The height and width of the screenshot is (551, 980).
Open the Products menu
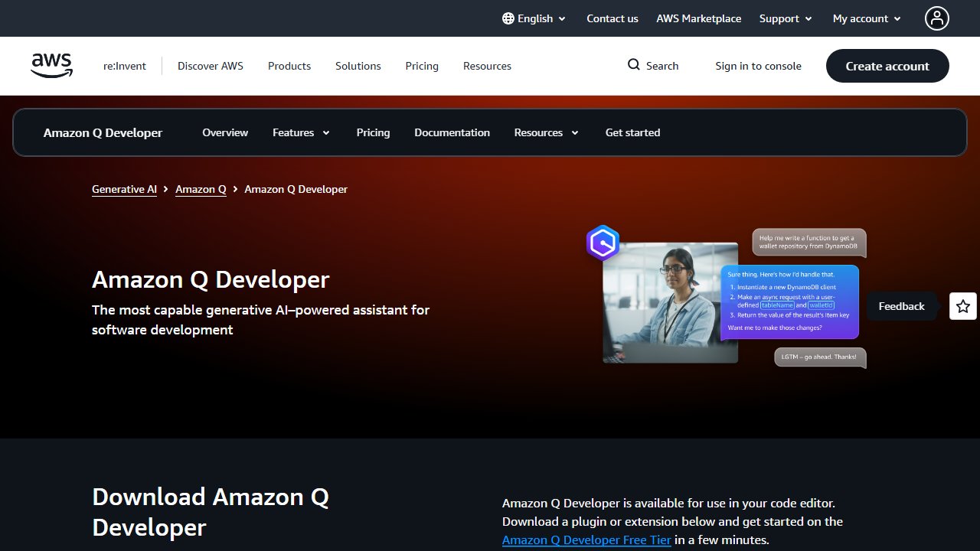point(289,66)
